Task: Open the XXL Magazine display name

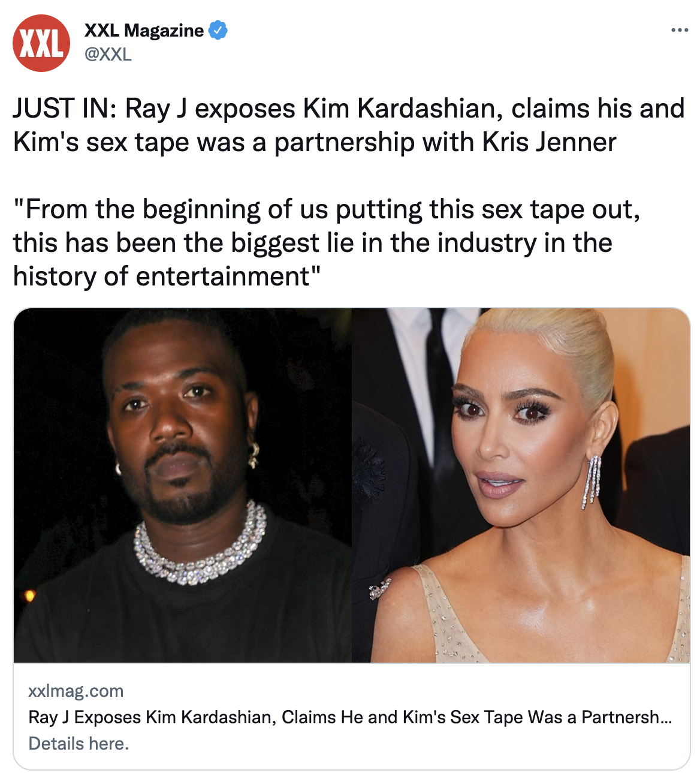Action: (x=144, y=31)
